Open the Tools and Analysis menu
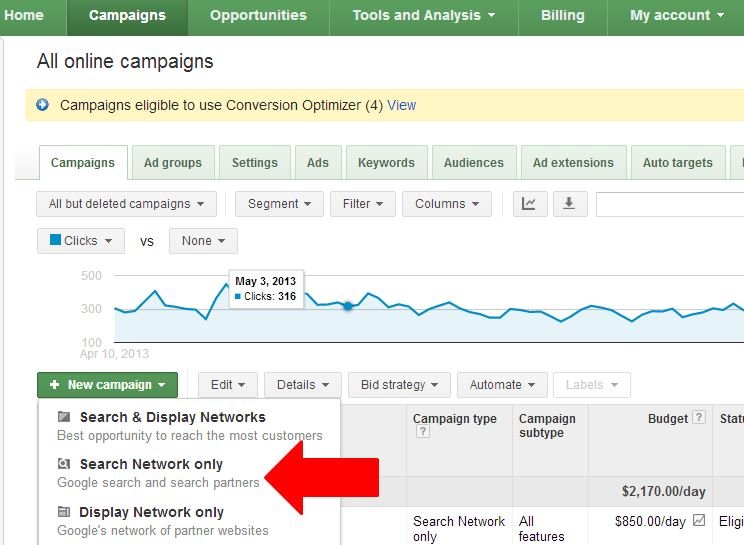The image size is (744, 545). pos(424,16)
